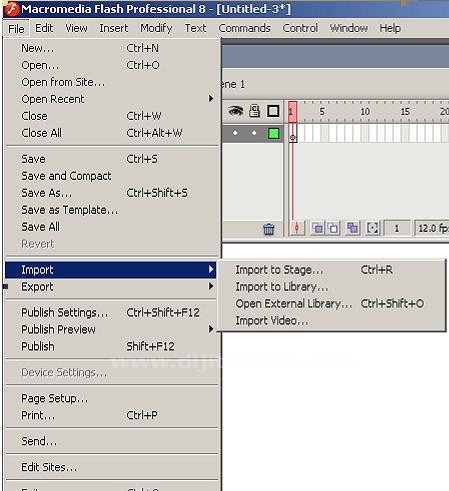The image size is (449, 491).
Task: Expand the Publish Preview submenu
Action: 111,330
